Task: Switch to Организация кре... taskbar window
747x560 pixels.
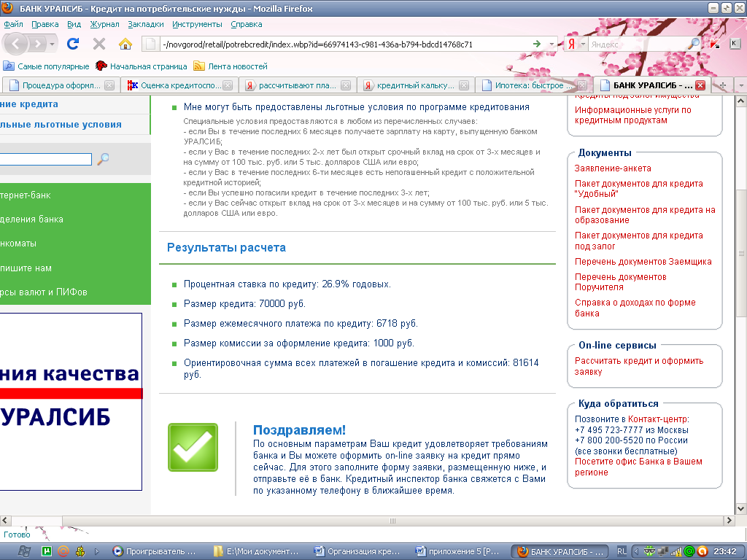Action: 357,551
